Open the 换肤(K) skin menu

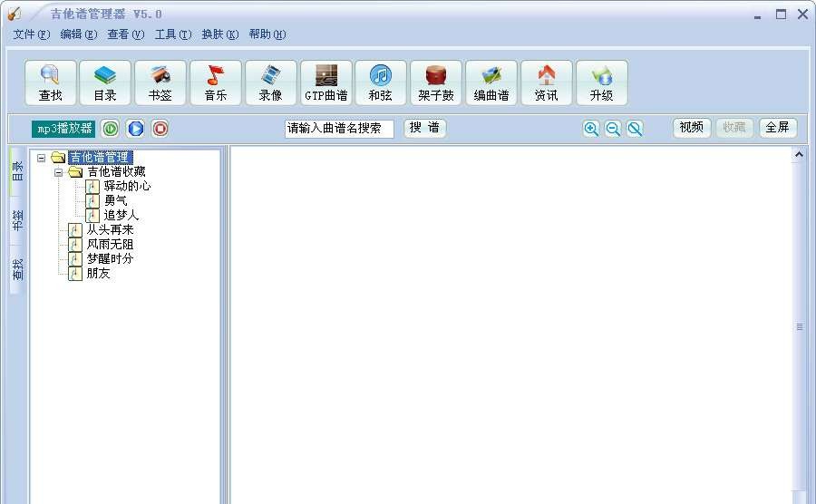click(x=220, y=34)
